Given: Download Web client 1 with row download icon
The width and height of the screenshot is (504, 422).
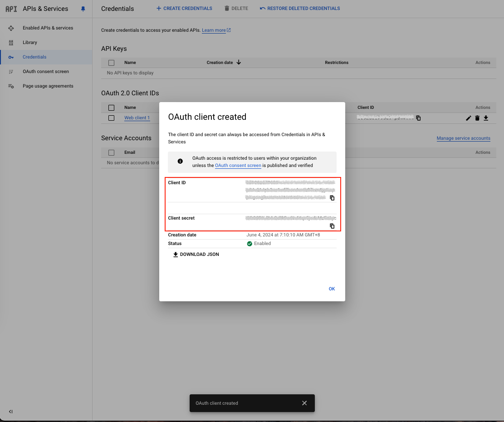Looking at the screenshot, I should pyautogui.click(x=486, y=118).
